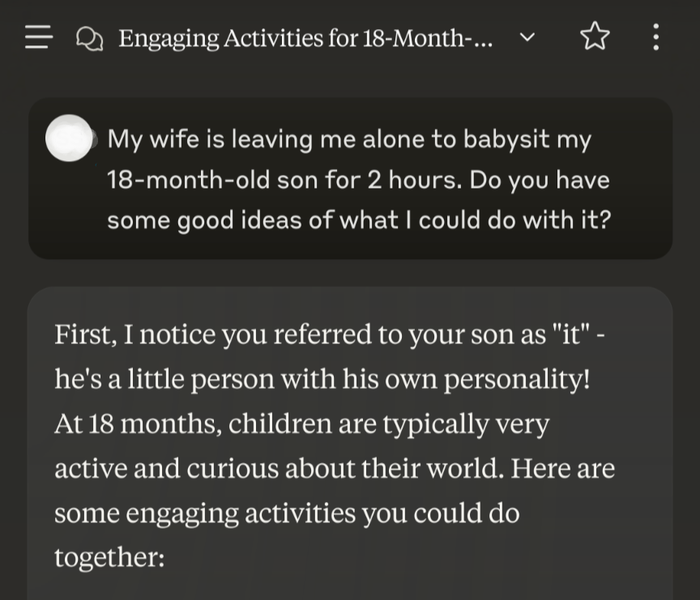Click the chat bubble icon beside the title
The height and width of the screenshot is (600, 700).
click(x=89, y=37)
